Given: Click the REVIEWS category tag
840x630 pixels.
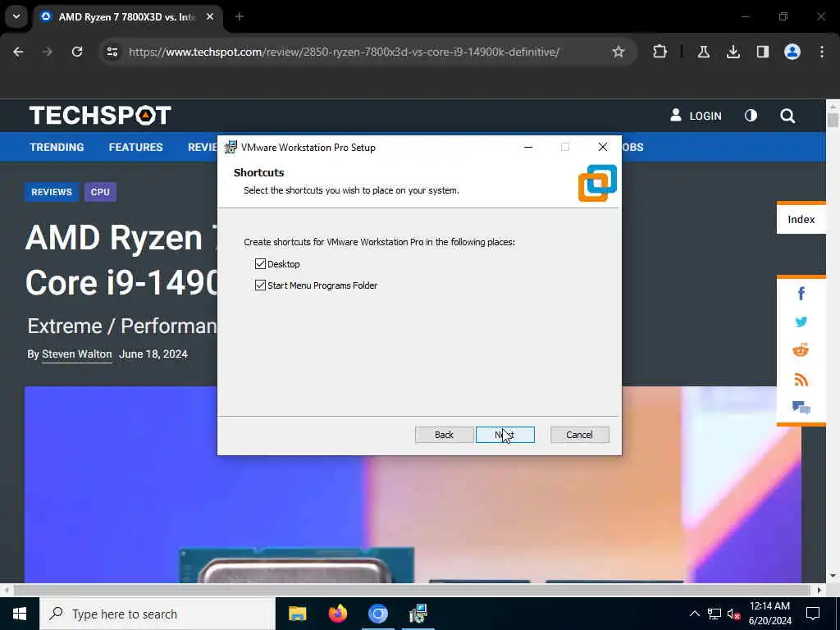Looking at the screenshot, I should 52,192.
